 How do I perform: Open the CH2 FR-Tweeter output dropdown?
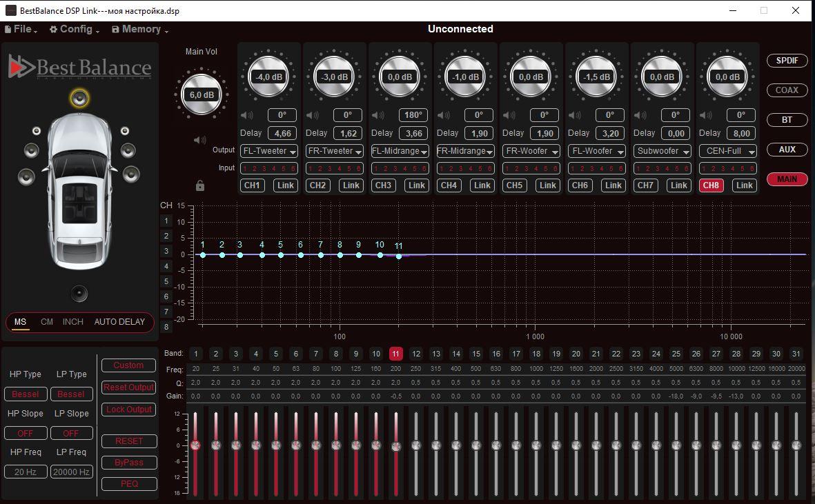click(x=334, y=151)
